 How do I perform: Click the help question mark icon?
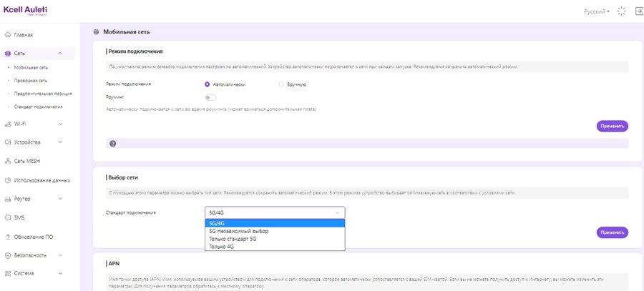(112, 143)
